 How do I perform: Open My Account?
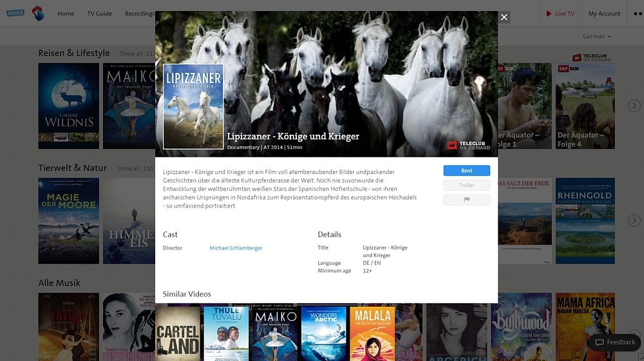click(x=604, y=14)
